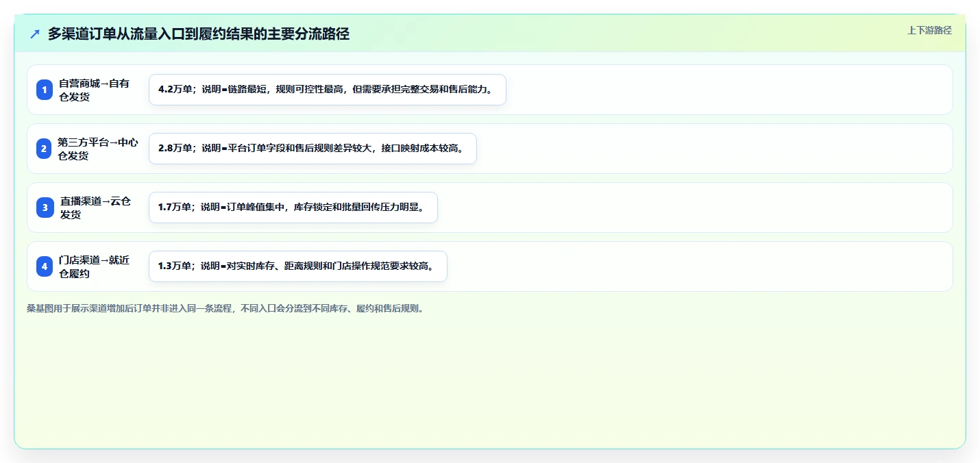Click the 1.7万单 description box
Viewport: 980px width, 463px height.
click(293, 208)
